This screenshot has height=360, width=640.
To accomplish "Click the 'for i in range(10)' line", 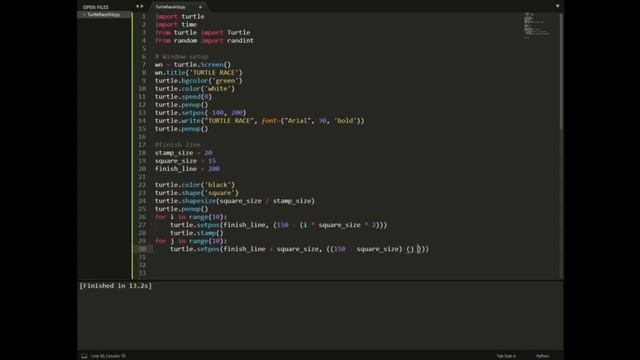I will click(x=191, y=217).
